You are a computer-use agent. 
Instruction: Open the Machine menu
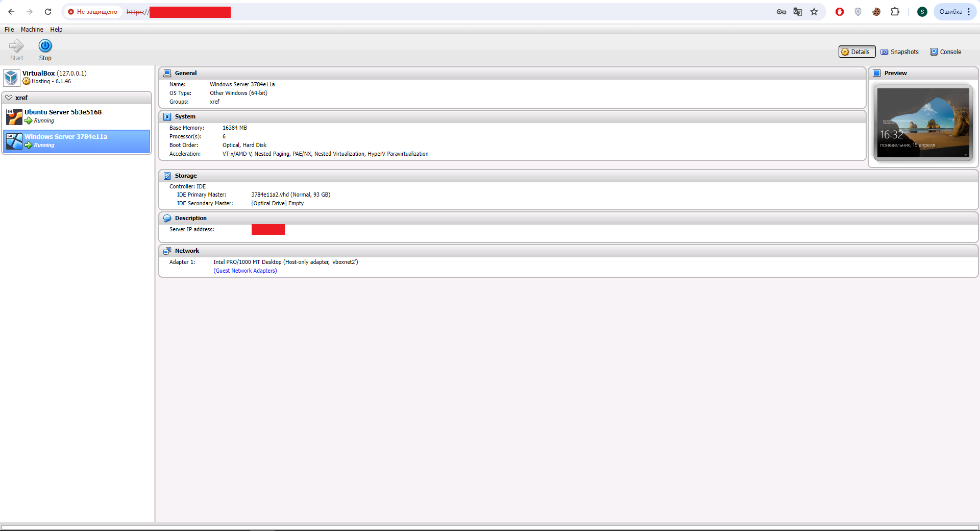tap(32, 30)
